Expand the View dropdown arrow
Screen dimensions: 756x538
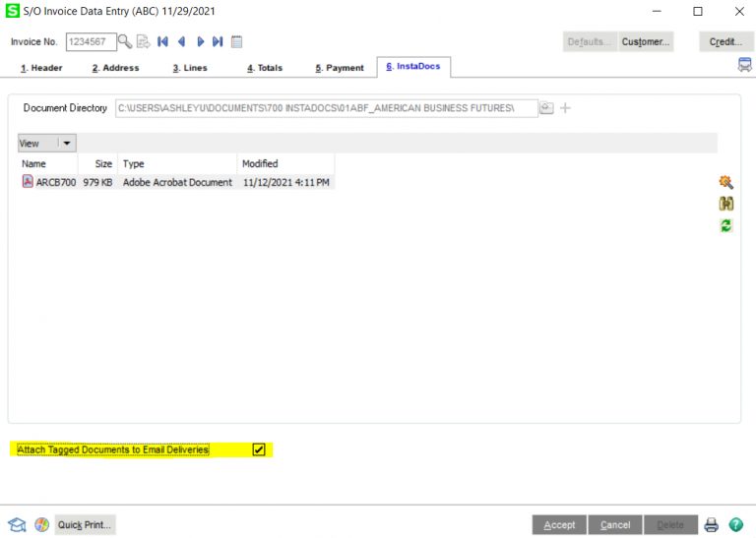67,144
